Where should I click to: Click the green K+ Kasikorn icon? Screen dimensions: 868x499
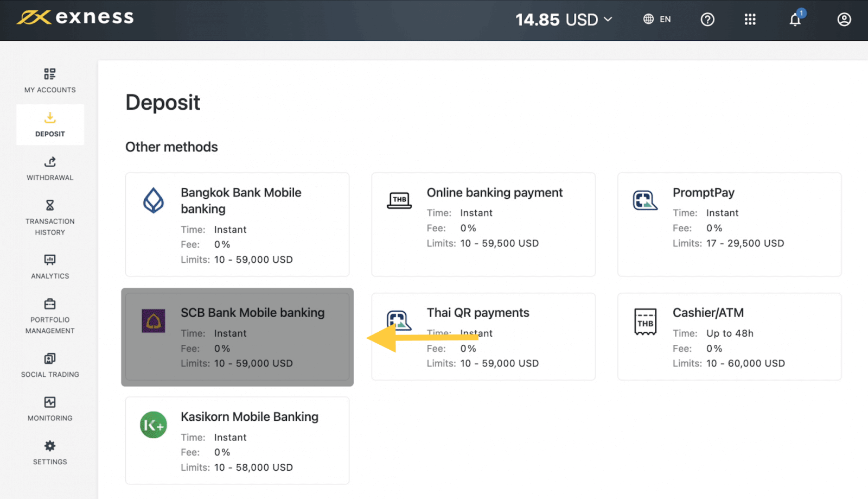pyautogui.click(x=154, y=425)
